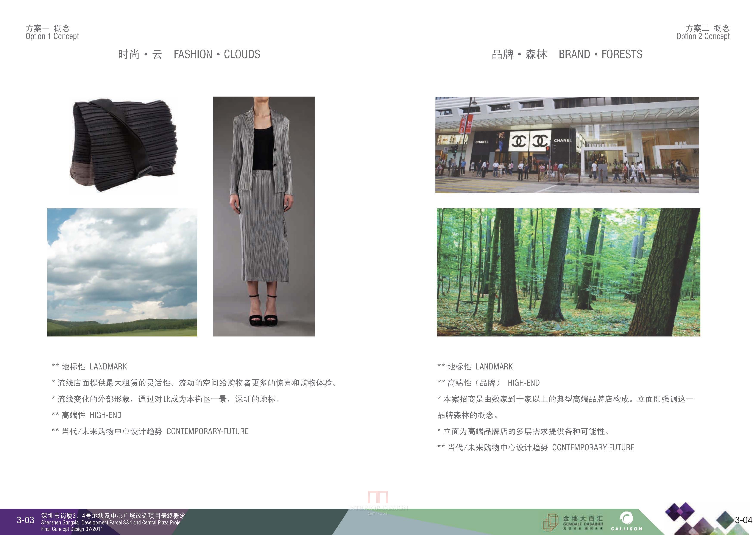
Task: Click the line '立面为高端品牌店的多层需求'
Action: (x=524, y=431)
